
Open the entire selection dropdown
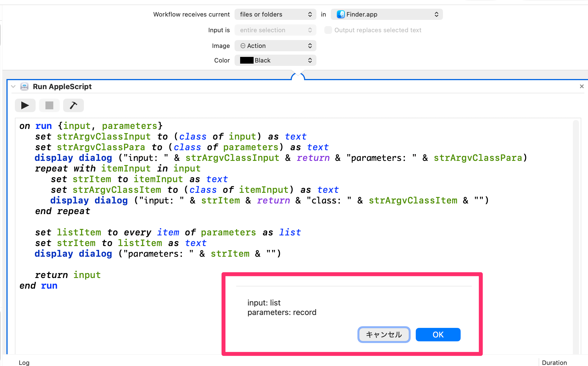275,30
